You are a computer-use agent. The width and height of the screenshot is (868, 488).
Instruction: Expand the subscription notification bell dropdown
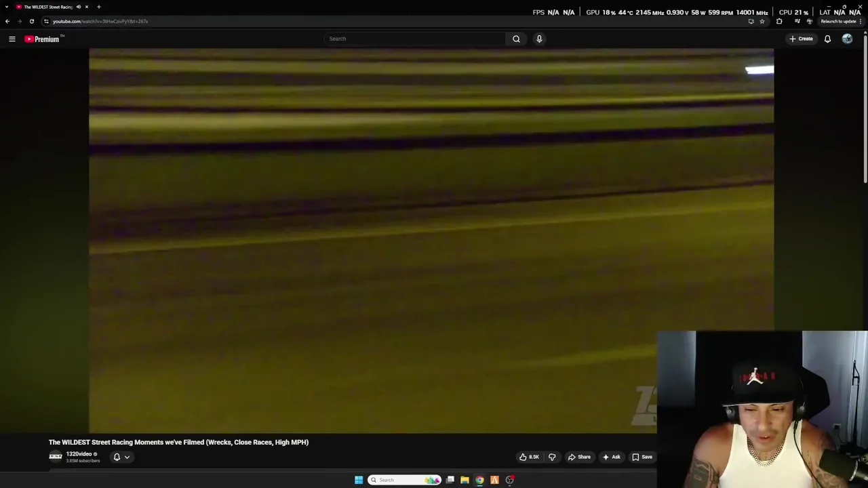tap(121, 457)
